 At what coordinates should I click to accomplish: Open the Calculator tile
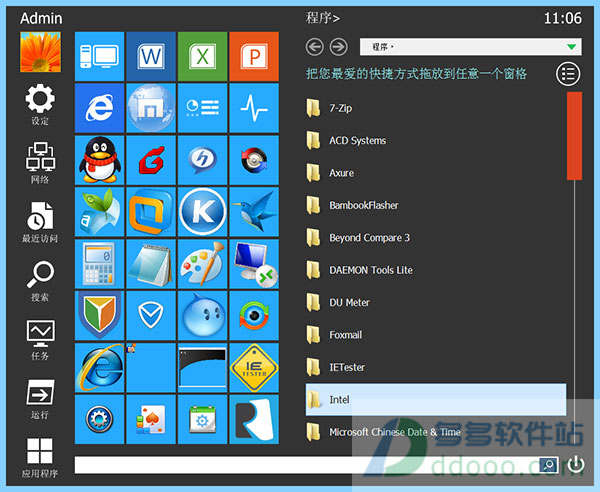click(99, 264)
